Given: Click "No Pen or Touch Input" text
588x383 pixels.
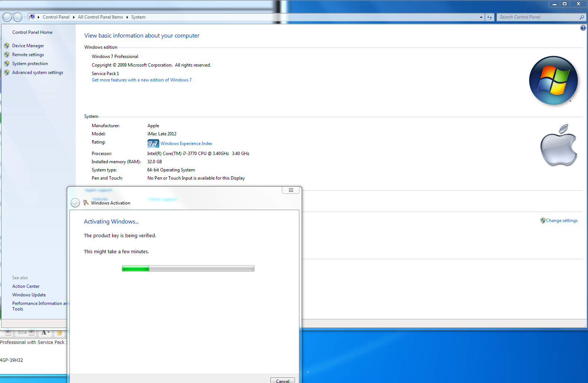Looking at the screenshot, I should click(196, 178).
